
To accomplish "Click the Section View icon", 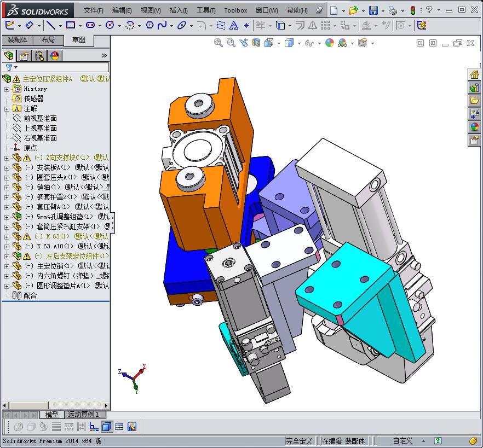I will point(256,43).
